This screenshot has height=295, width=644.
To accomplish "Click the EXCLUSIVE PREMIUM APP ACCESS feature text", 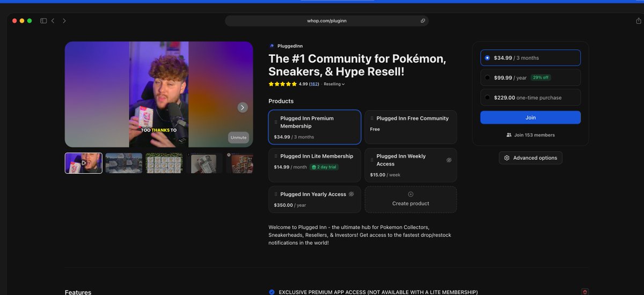I will click(x=378, y=292).
